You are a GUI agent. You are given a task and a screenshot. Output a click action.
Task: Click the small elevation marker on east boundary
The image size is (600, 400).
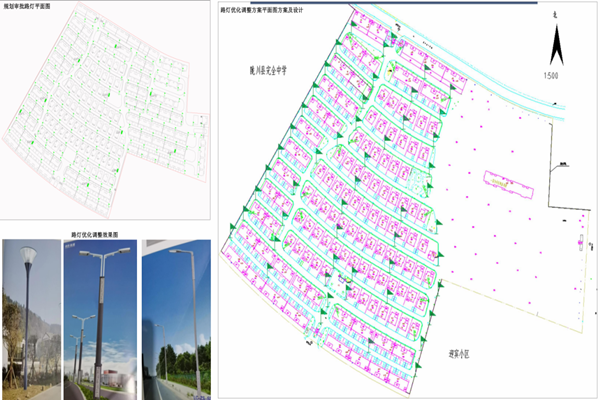point(564,163)
